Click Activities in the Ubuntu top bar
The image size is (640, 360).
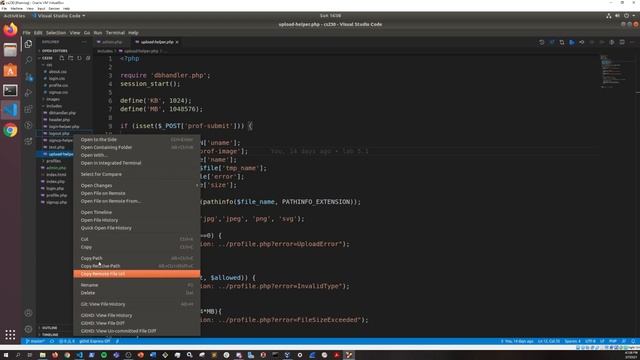pyautogui.click(x=14, y=16)
